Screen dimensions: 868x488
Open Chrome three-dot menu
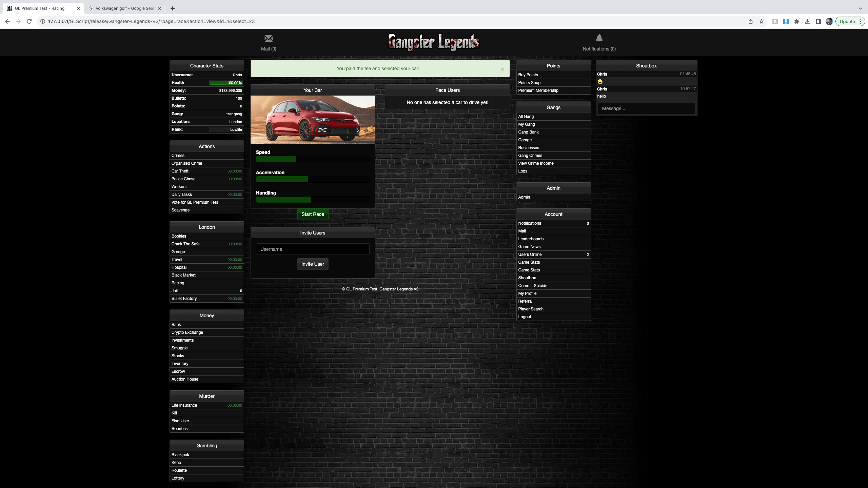[x=861, y=21]
